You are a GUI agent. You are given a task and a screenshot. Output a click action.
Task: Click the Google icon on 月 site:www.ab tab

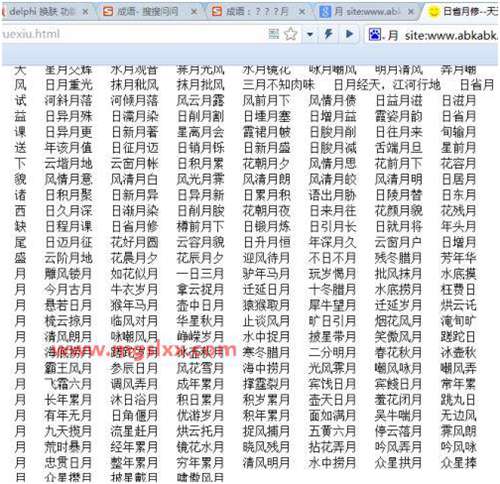(x=324, y=12)
